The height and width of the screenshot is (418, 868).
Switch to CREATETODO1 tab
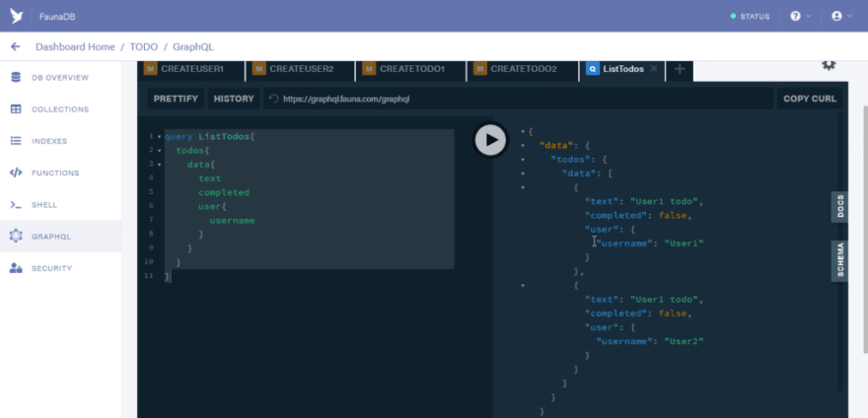pyautogui.click(x=410, y=69)
